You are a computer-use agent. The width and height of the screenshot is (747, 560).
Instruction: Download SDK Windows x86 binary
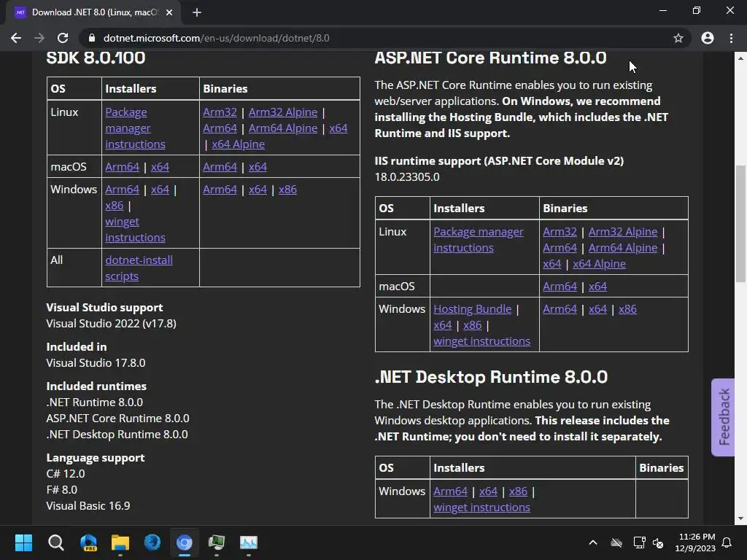click(x=287, y=190)
